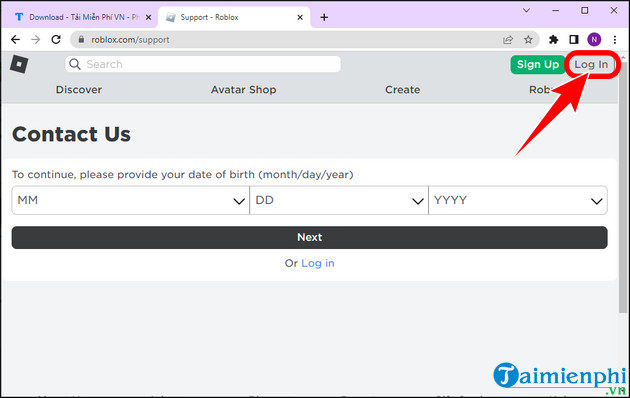Screen dimensions: 630x398
Task: Open the extensions puzzle icon
Action: click(x=554, y=39)
